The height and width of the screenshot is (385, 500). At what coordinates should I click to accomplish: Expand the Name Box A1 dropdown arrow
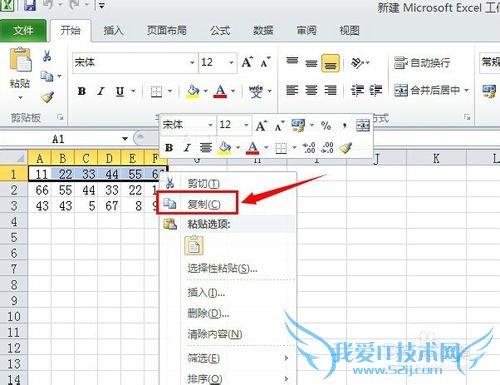(125, 139)
